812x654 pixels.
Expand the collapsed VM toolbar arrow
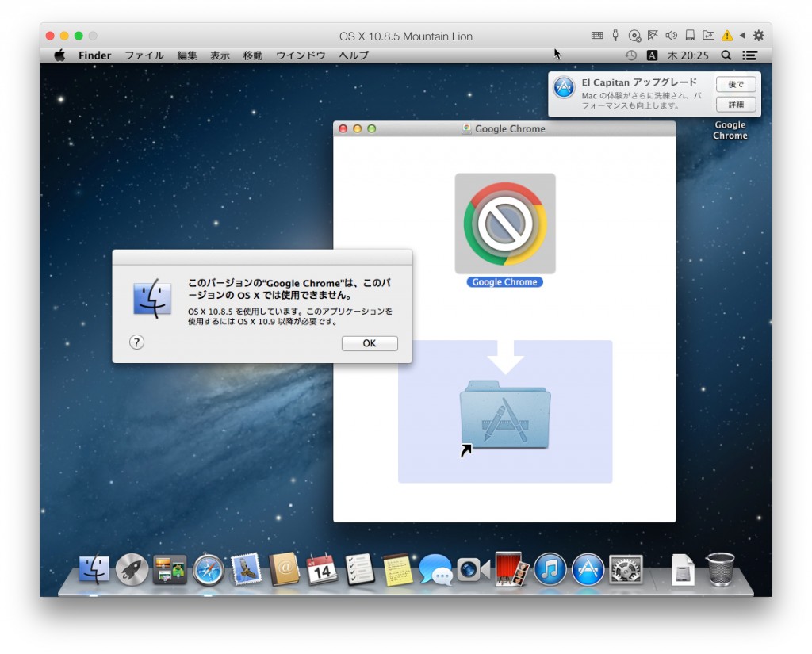click(742, 36)
